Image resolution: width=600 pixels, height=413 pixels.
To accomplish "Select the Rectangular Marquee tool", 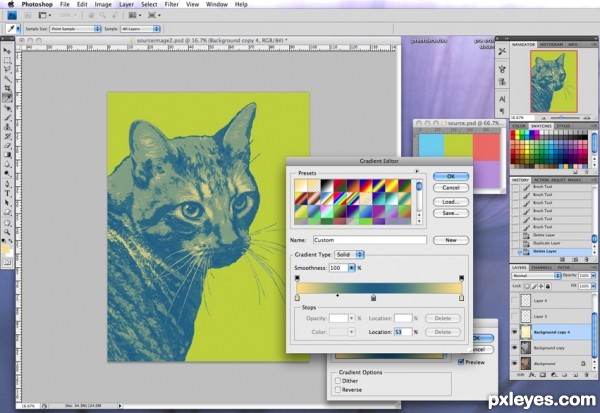I will click(7, 60).
